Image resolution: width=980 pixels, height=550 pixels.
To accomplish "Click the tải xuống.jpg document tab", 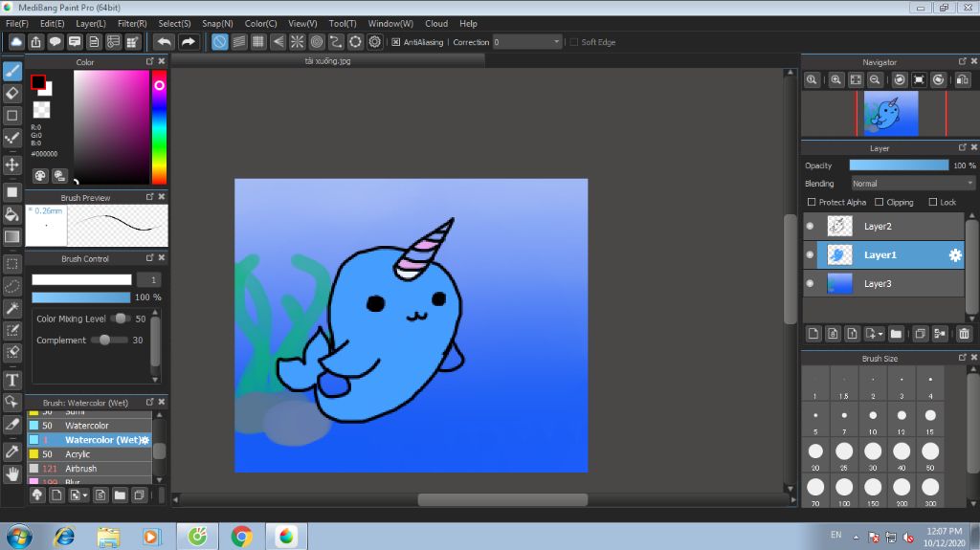I will pyautogui.click(x=327, y=60).
